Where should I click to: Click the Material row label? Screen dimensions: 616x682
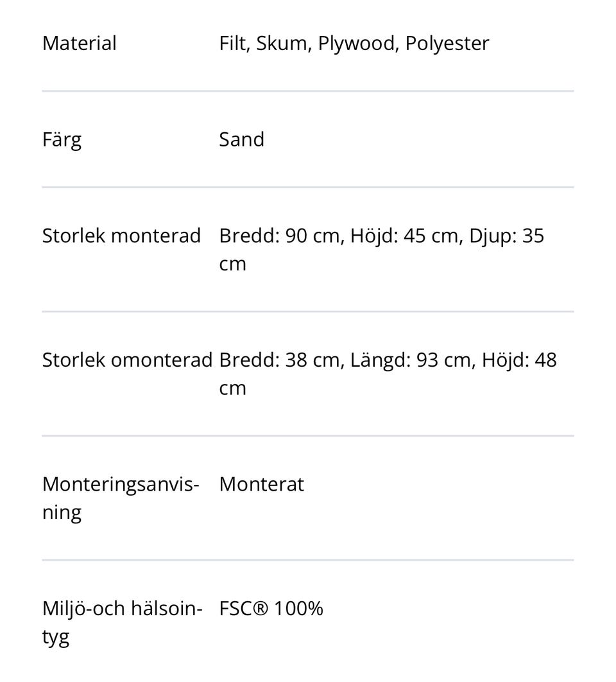point(79,44)
